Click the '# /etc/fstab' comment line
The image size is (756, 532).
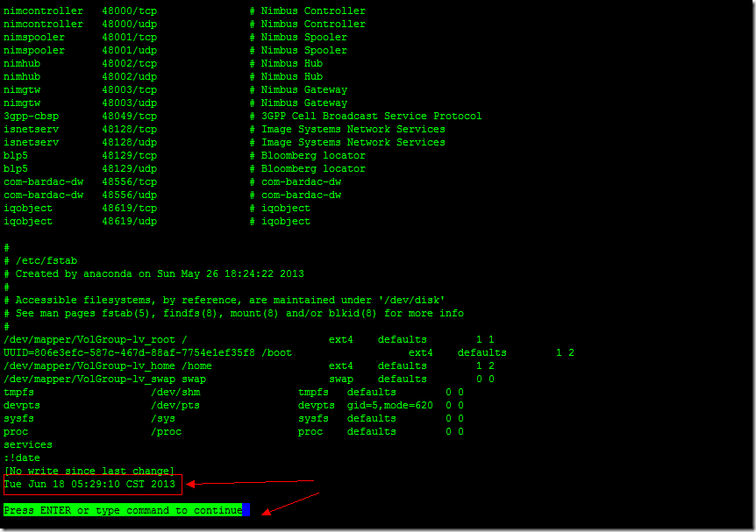tap(40, 260)
